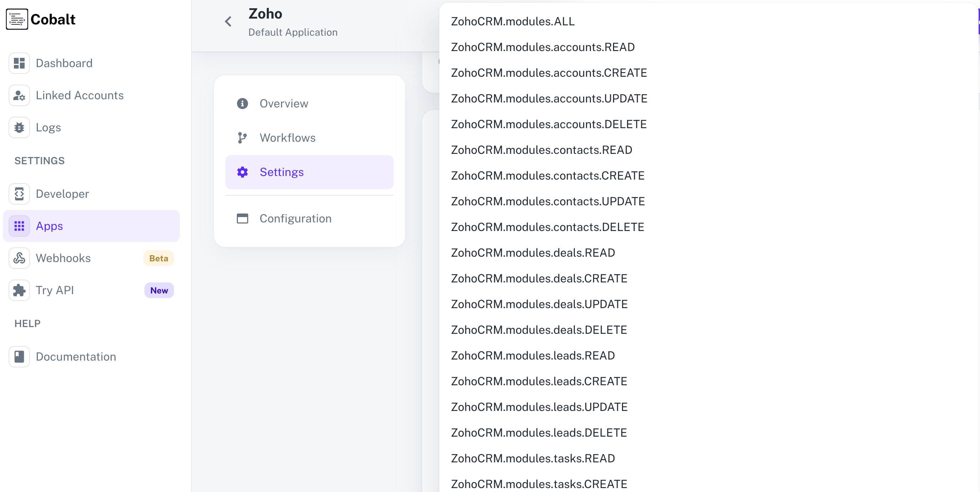The image size is (980, 492).
Task: Pick ZohoCRM.modules.deals.CREATE scope option
Action: [539, 278]
